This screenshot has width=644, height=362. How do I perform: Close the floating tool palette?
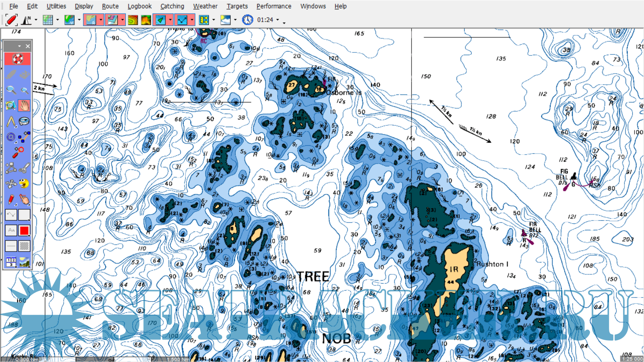(28, 46)
